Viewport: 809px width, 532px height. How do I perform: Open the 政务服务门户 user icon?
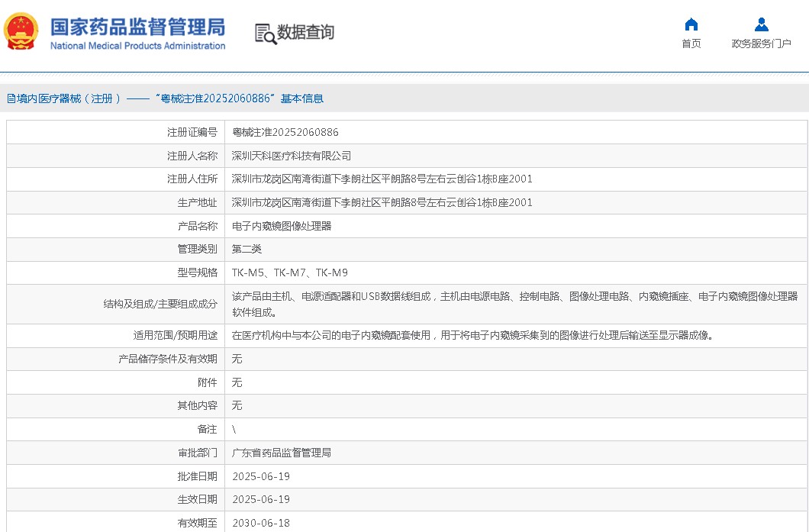pos(761,24)
